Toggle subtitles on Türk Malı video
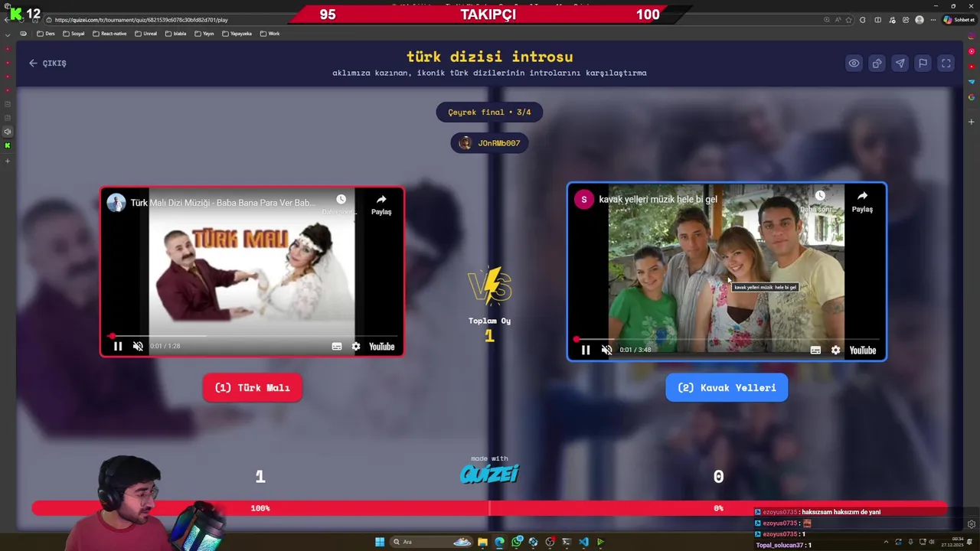The image size is (980, 551). [337, 347]
